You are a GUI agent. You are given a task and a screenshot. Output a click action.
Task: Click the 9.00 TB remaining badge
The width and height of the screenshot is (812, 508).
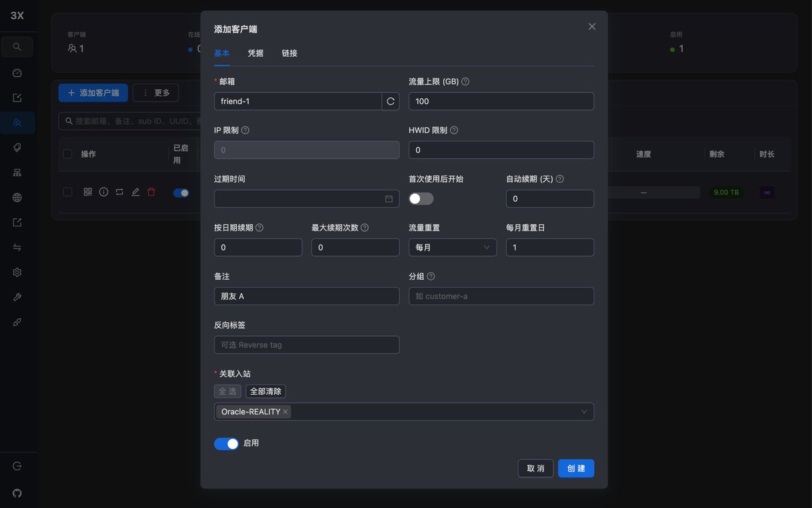pyautogui.click(x=726, y=192)
